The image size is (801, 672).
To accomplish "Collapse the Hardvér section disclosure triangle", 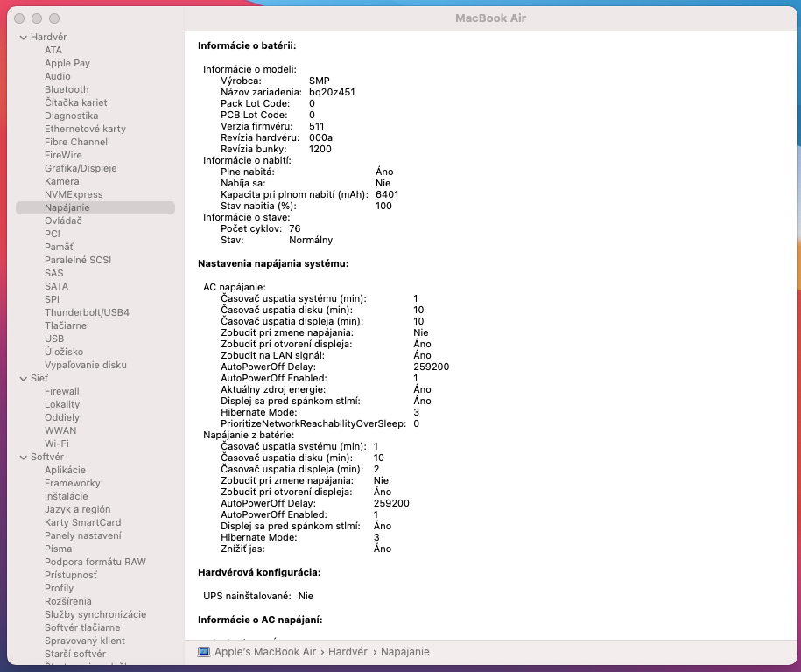I will coord(23,37).
